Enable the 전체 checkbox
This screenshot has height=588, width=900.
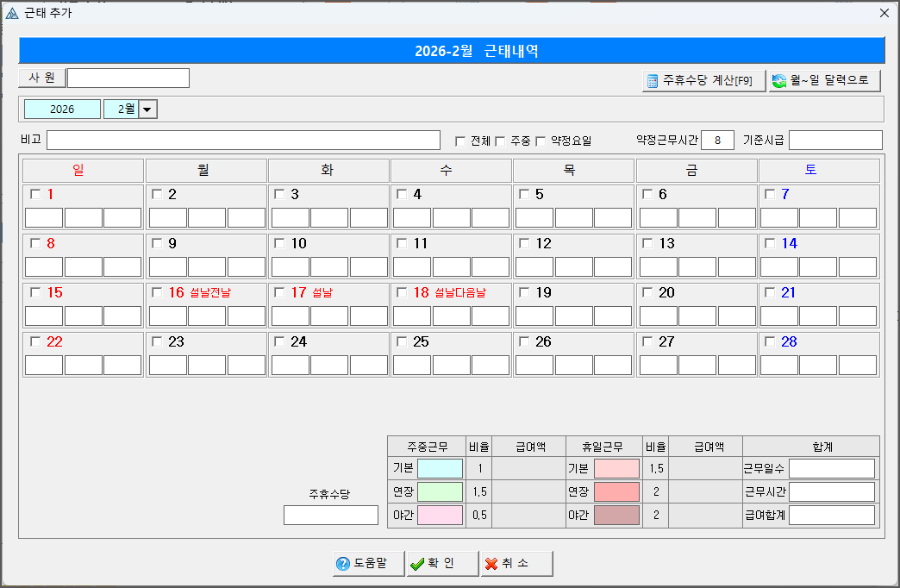pos(459,141)
